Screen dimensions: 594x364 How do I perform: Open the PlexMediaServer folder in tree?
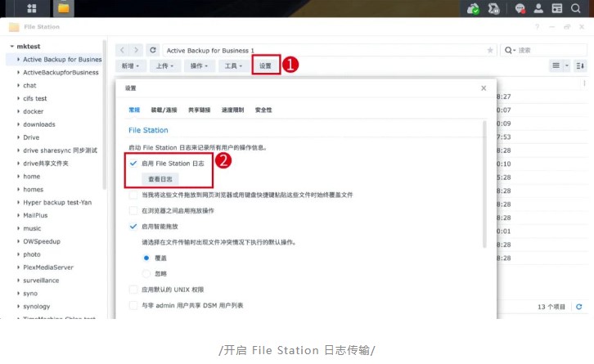pos(48,267)
